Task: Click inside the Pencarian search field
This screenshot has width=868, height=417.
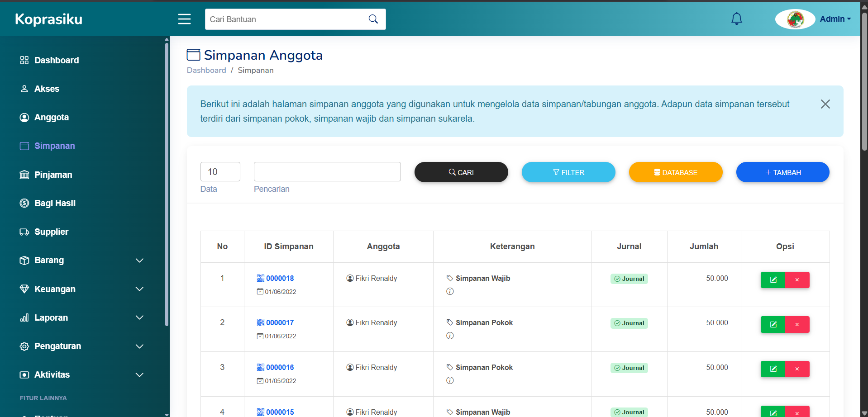Action: coord(327,171)
